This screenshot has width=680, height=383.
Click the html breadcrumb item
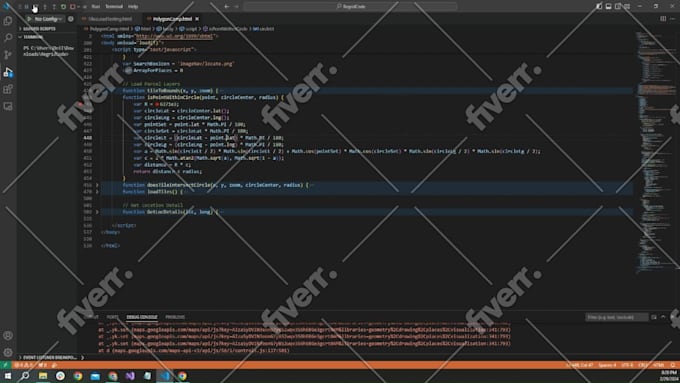pyautogui.click(x=143, y=29)
